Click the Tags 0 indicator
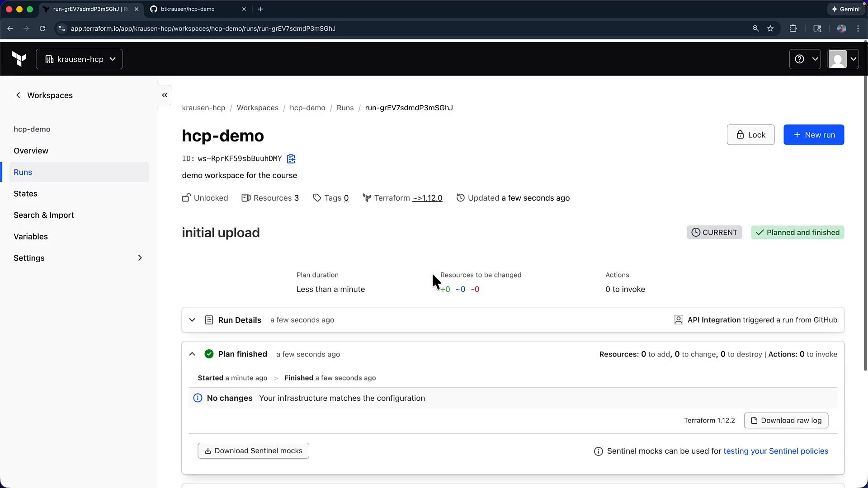 point(330,198)
